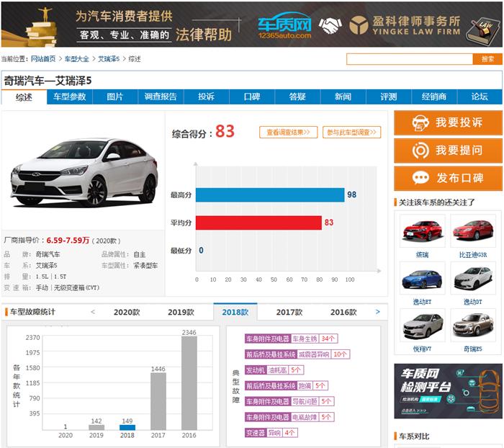Image resolution: width=504 pixels, height=448 pixels.
Task: Select the 2017款 model year tab
Action: click(289, 313)
